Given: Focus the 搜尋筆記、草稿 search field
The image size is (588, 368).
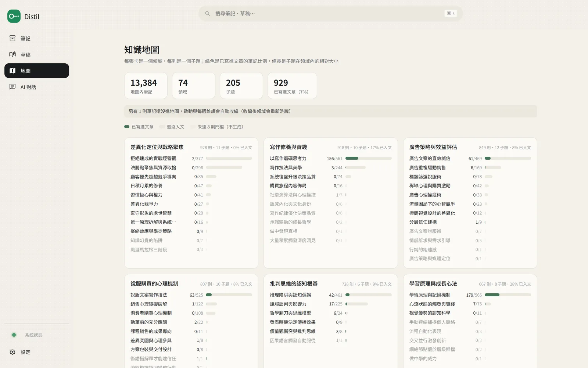Looking at the screenshot, I should (x=331, y=14).
